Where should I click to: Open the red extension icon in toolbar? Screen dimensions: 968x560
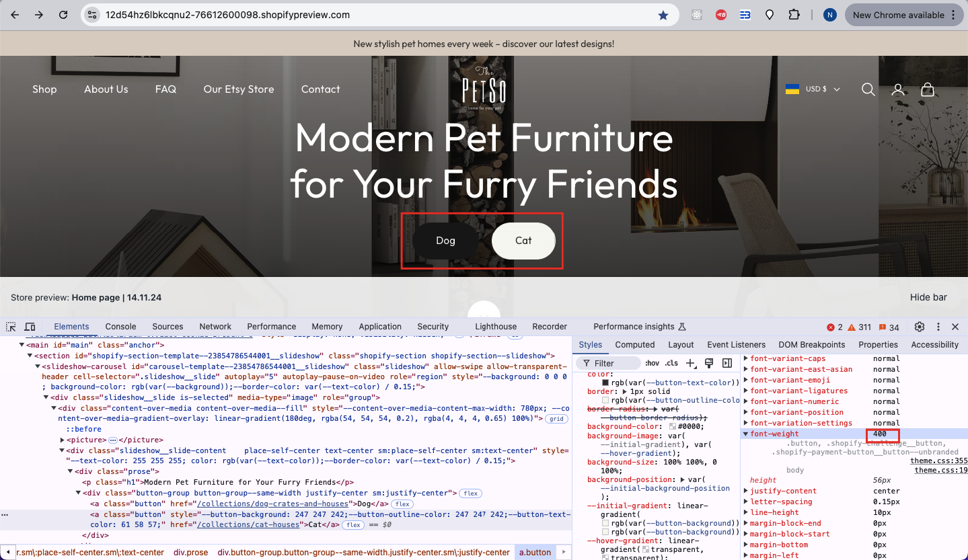tap(721, 15)
